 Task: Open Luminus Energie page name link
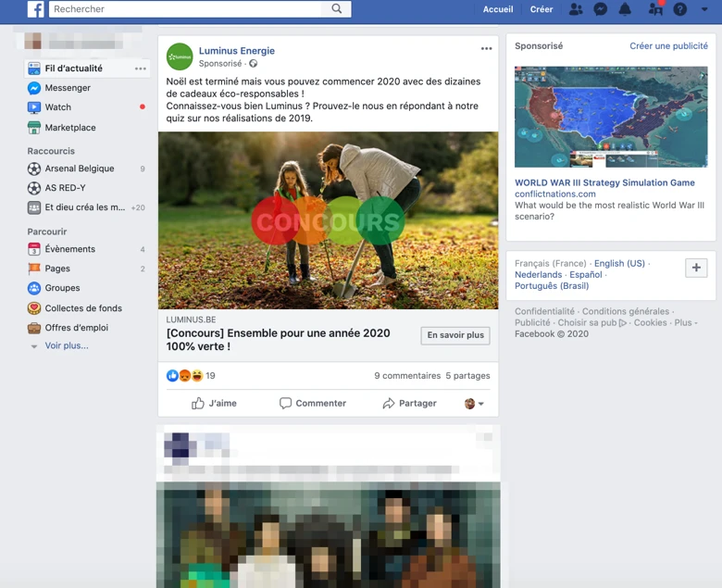(237, 51)
